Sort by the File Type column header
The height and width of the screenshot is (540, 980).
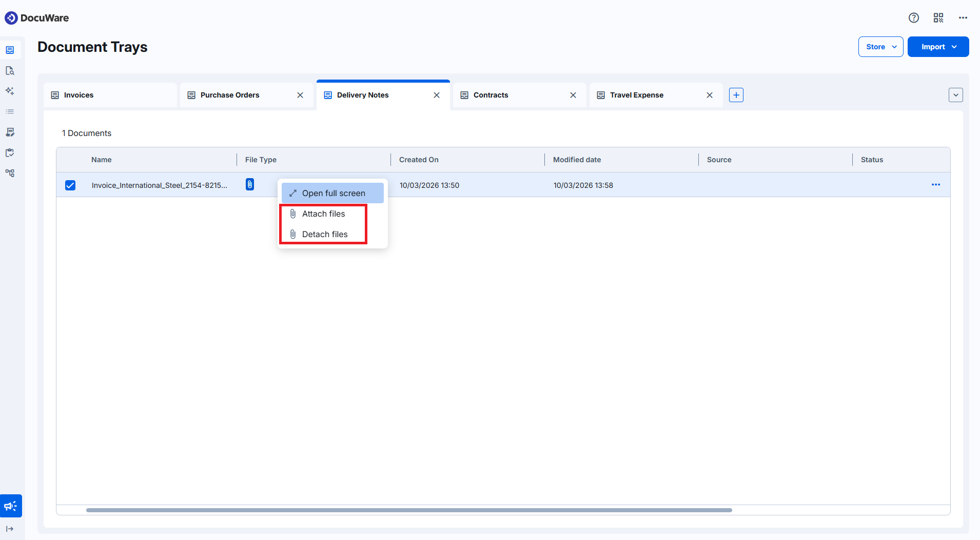261,160
